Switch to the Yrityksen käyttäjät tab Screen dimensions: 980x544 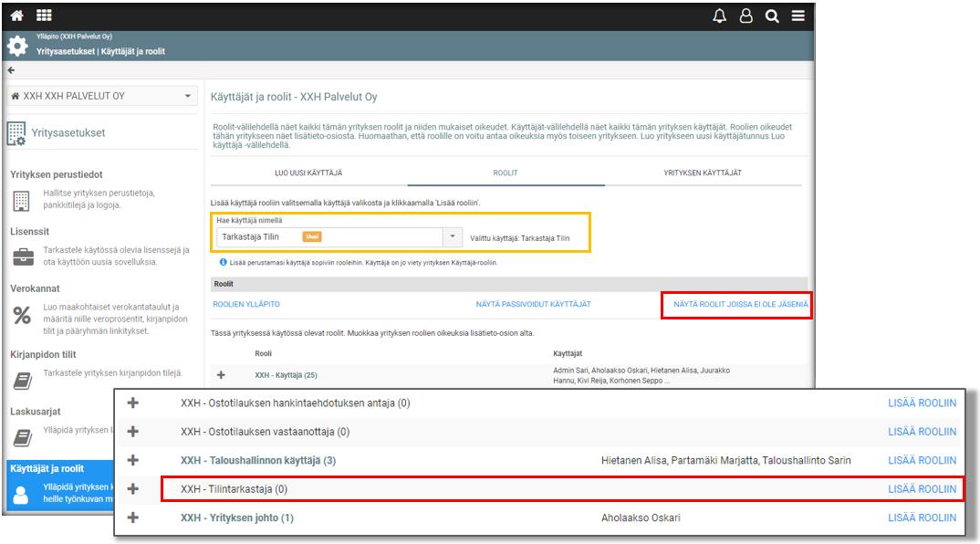pos(702,173)
